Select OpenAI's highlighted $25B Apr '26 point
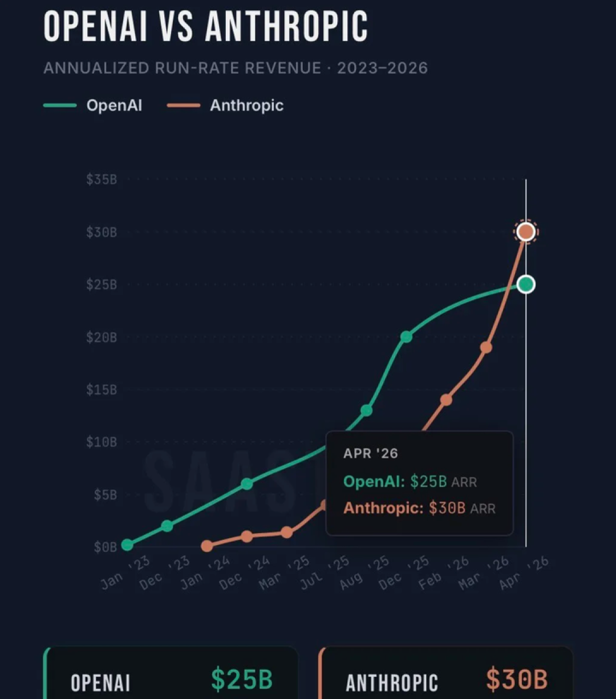Viewport: 616px width, 699px height. 526,284
